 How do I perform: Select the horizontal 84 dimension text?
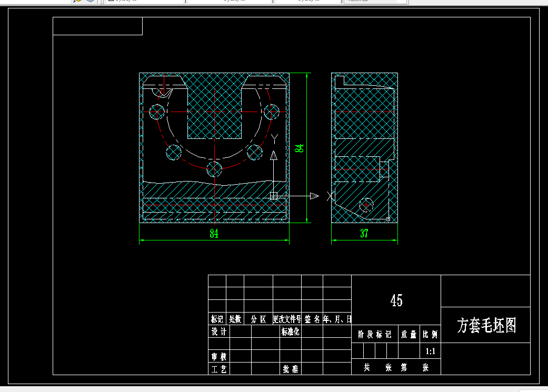214,234
